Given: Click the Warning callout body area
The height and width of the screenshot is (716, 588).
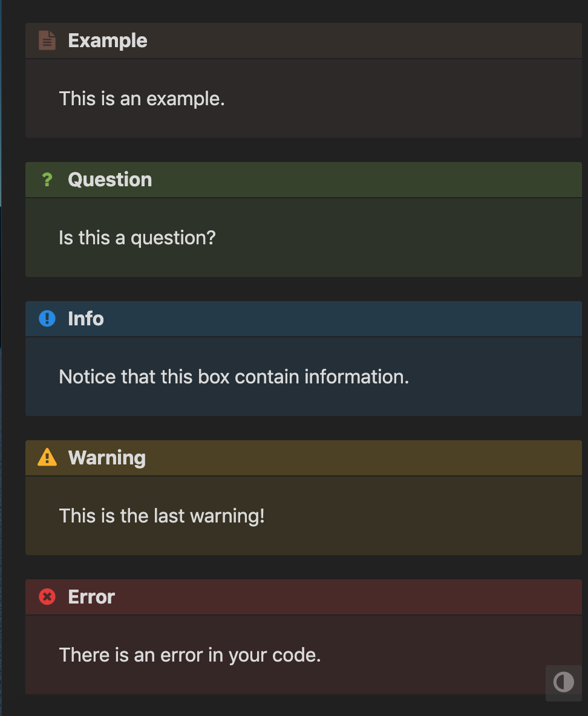Looking at the screenshot, I should pyautogui.click(x=303, y=516).
